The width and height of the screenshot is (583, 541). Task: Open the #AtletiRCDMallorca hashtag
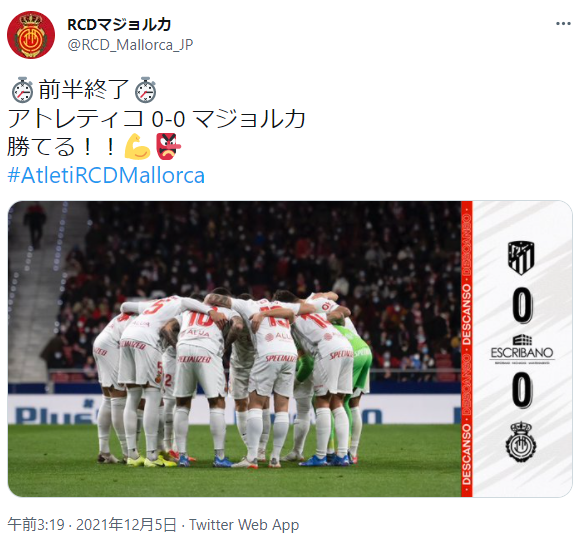coord(106,175)
